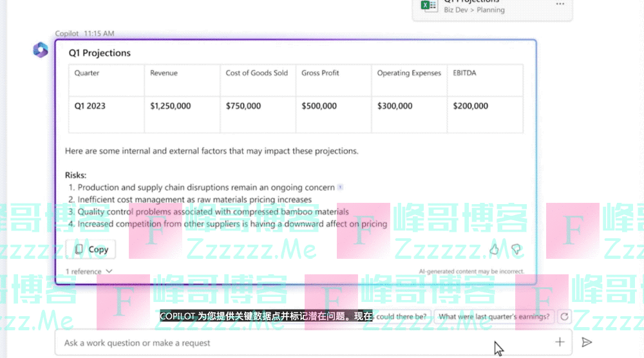The image size is (644, 358).
Task: Open the Biz Dev > Planning file location
Action: point(474,10)
